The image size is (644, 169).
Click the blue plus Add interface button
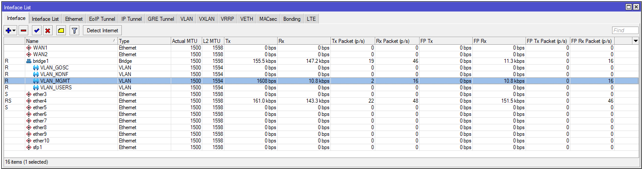click(8, 31)
